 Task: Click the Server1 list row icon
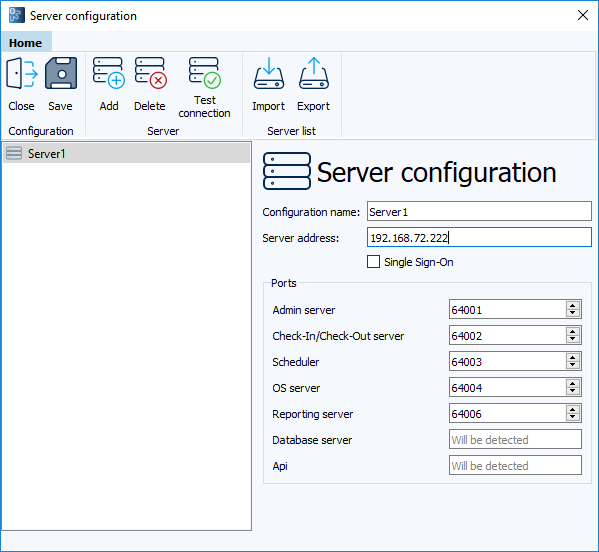14,153
